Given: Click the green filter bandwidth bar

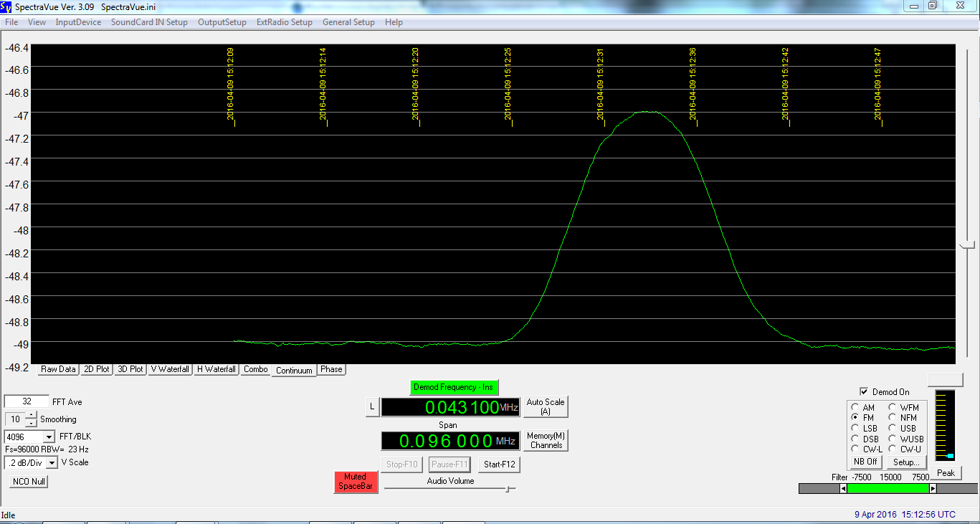Looking at the screenshot, I should (888, 489).
